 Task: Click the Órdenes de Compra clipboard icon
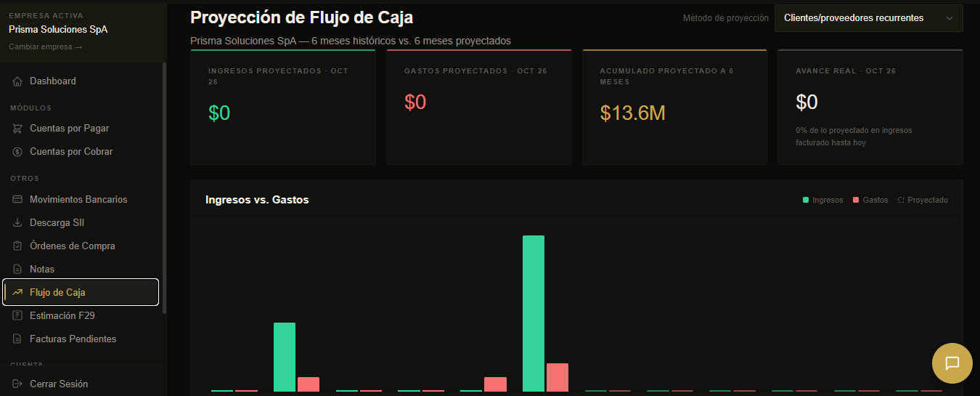click(x=17, y=246)
